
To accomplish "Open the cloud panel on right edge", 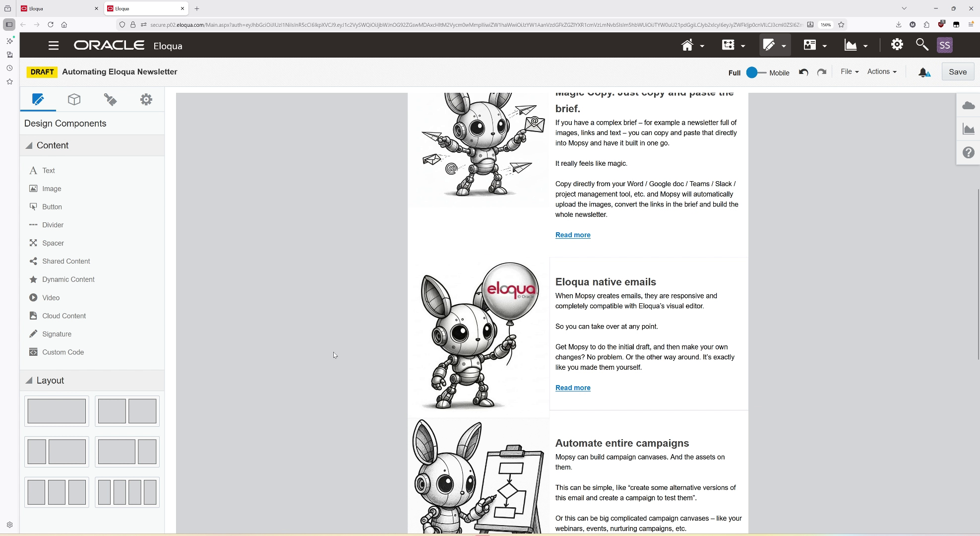I will pos(968,106).
